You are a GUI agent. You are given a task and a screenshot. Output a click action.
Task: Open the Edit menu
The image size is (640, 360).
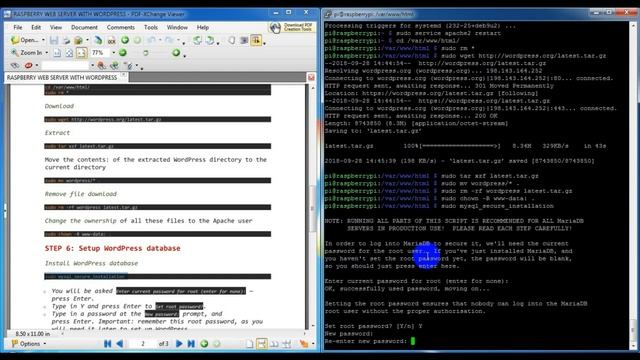(36, 27)
